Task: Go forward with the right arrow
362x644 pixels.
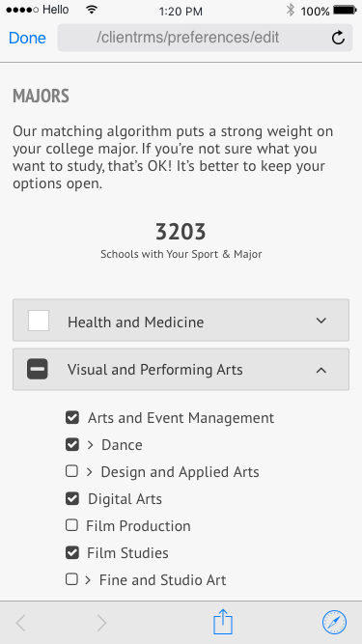Action: pyautogui.click(x=101, y=623)
